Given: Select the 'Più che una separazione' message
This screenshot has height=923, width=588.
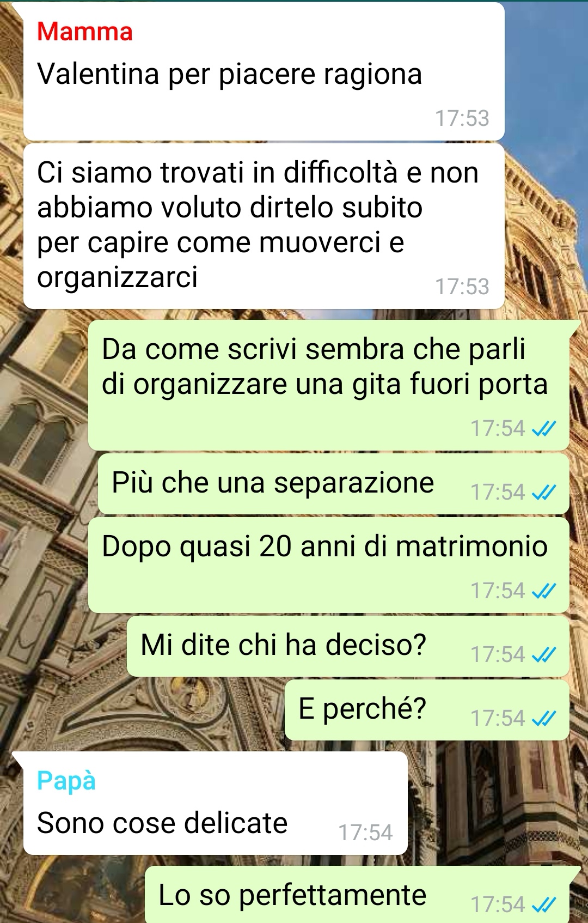Looking at the screenshot, I should pyautogui.click(x=334, y=484).
